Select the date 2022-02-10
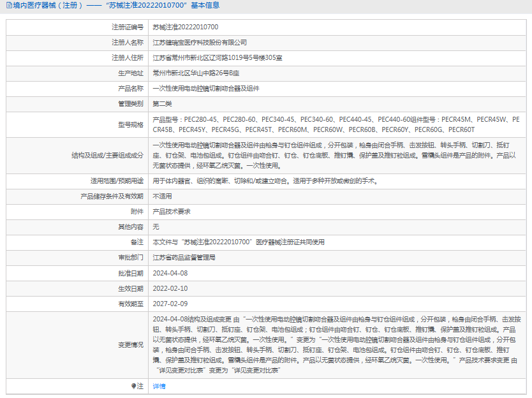The image size is (532, 398). point(170,288)
